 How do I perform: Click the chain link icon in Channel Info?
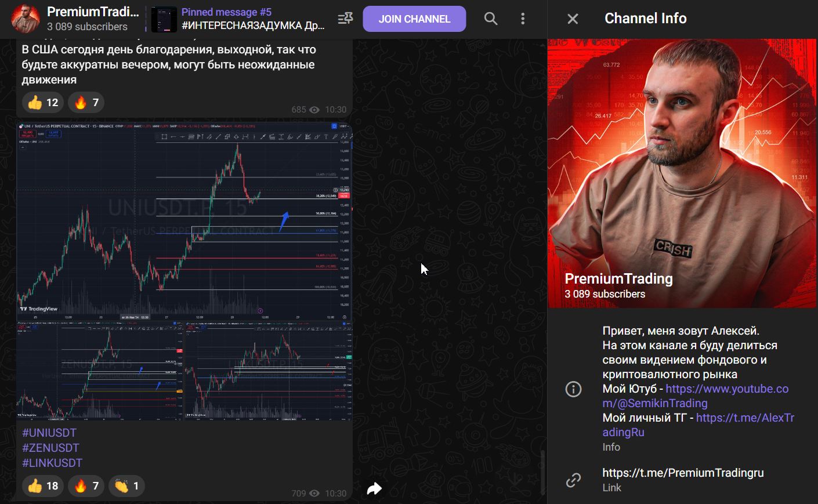(573, 480)
